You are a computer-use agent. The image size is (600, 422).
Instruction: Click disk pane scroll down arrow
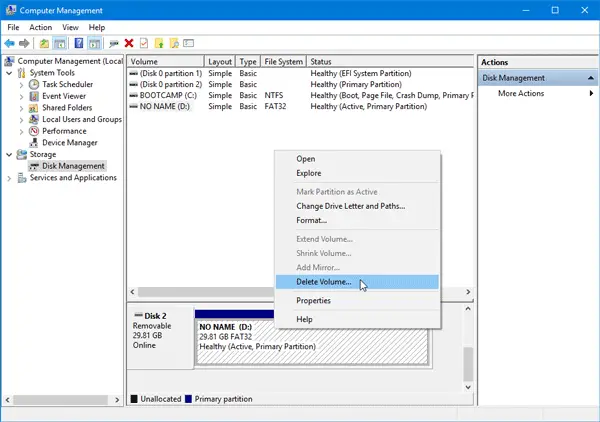tap(468, 388)
